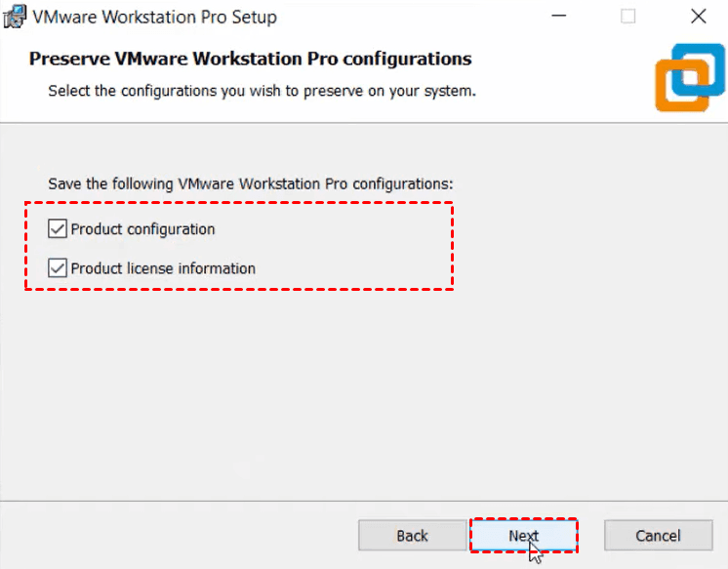Minimize the VMware Setup window
This screenshot has height=569, width=728.
click(558, 17)
